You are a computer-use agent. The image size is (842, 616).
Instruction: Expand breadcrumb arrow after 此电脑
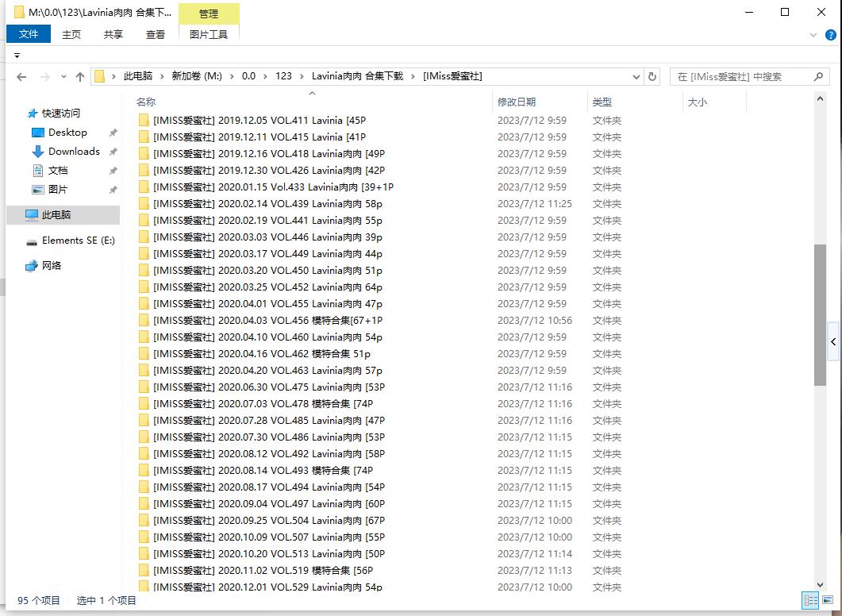pyautogui.click(x=162, y=76)
